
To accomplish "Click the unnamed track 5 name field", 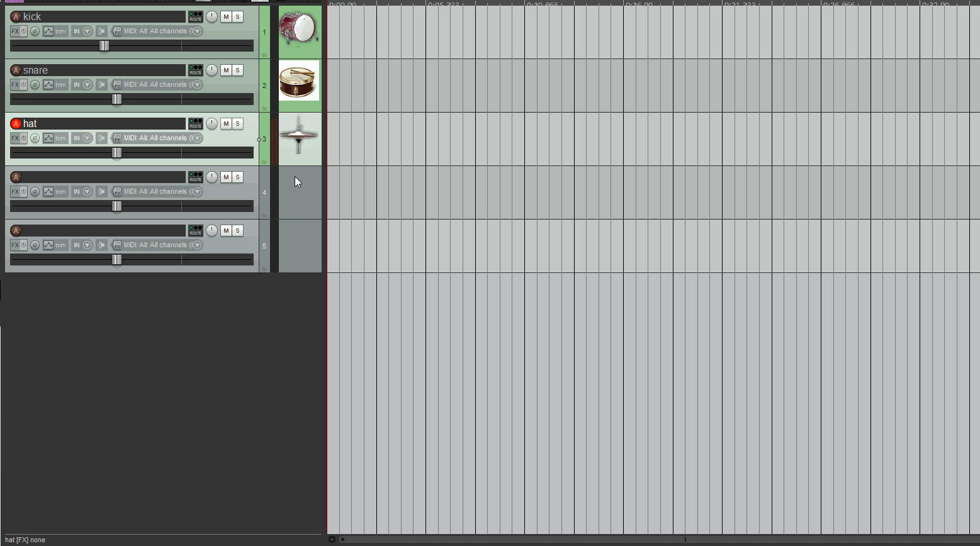I will [104, 231].
